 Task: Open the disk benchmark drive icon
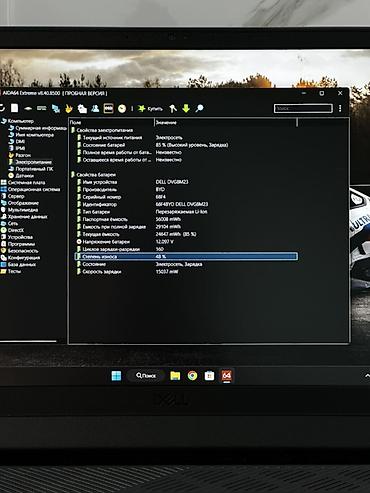click(28, 108)
